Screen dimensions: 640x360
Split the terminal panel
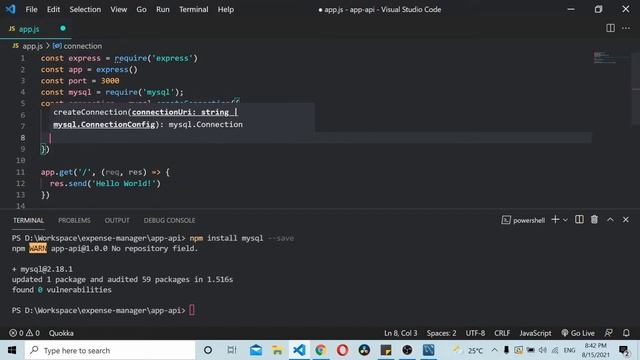pyautogui.click(x=579, y=220)
